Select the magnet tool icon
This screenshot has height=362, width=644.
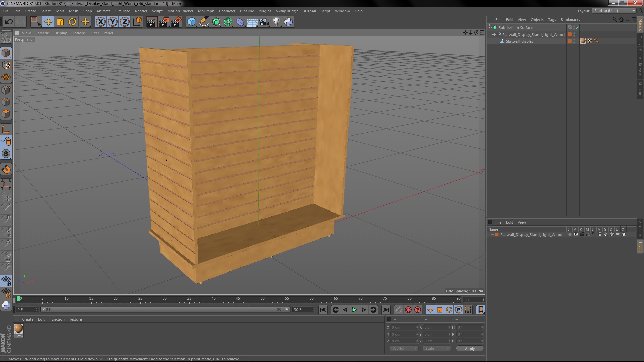tap(6, 169)
